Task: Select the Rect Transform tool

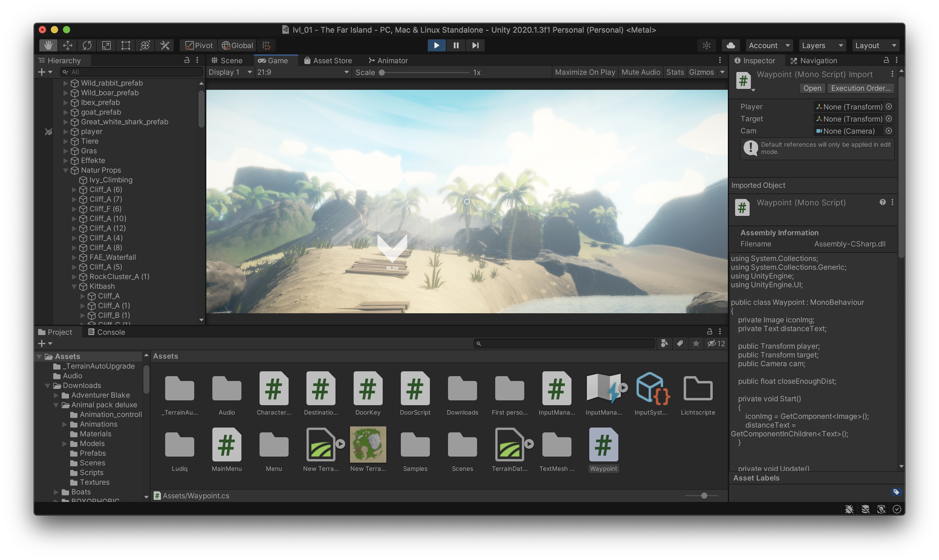Action: click(x=125, y=45)
